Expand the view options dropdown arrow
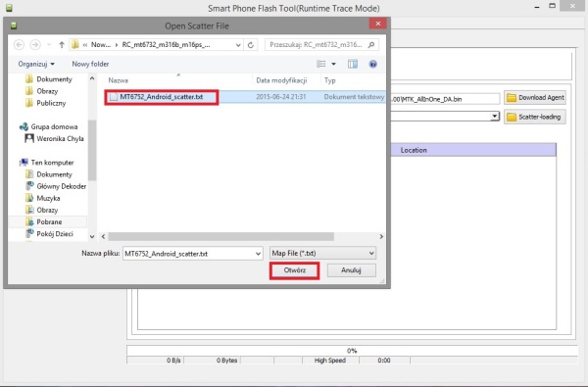 coord(333,64)
